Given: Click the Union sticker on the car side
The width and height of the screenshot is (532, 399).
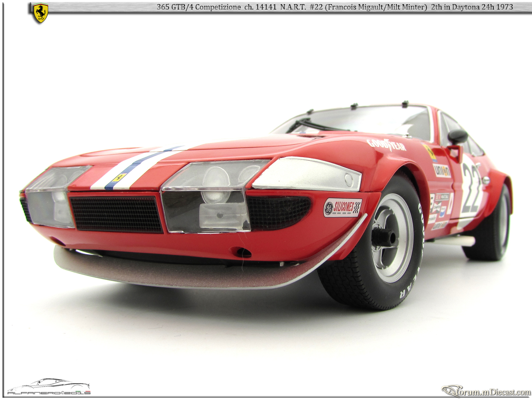Looking at the screenshot, I should coord(442,170).
